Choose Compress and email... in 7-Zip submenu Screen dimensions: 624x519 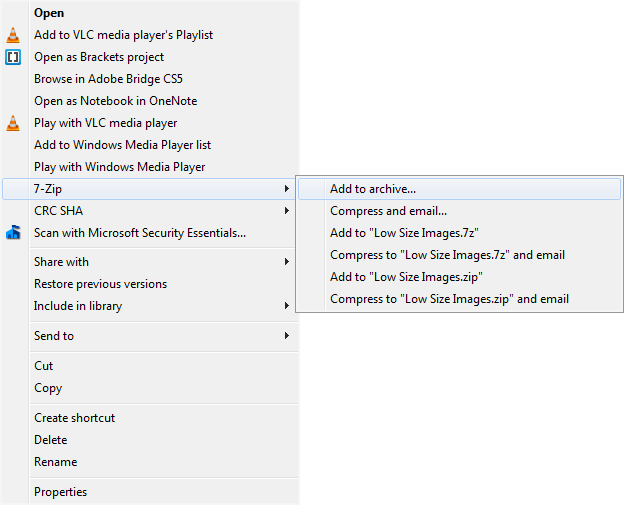tap(460, 211)
